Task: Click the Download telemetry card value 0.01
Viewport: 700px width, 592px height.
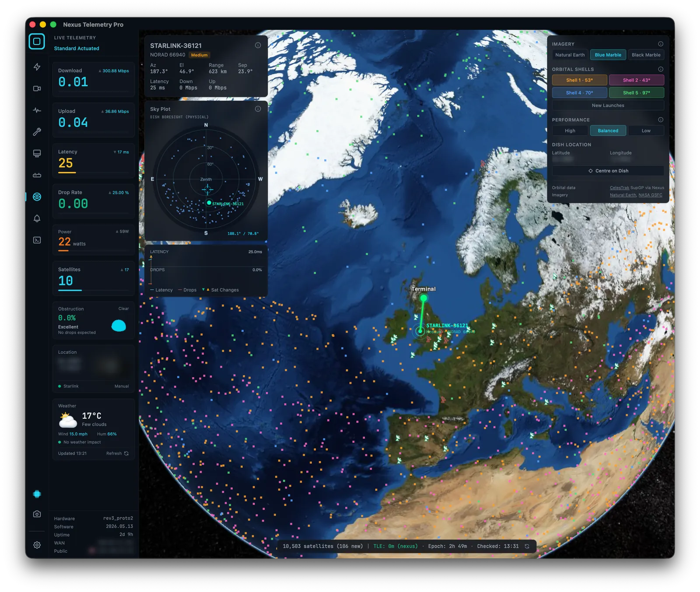Action: pos(73,82)
